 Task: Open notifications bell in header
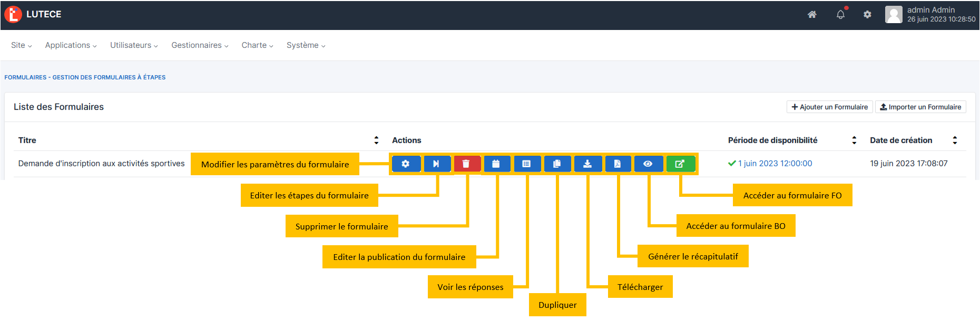(841, 15)
